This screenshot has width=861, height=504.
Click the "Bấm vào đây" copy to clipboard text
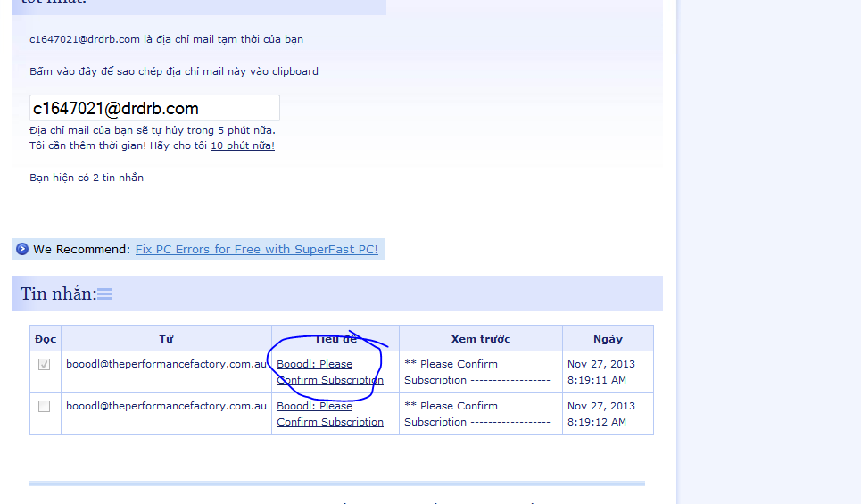pos(173,71)
